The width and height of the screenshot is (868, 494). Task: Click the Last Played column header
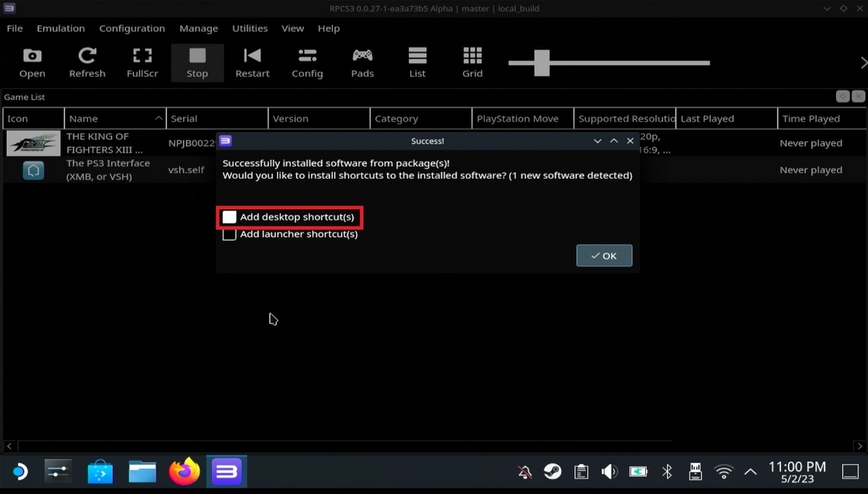point(726,119)
